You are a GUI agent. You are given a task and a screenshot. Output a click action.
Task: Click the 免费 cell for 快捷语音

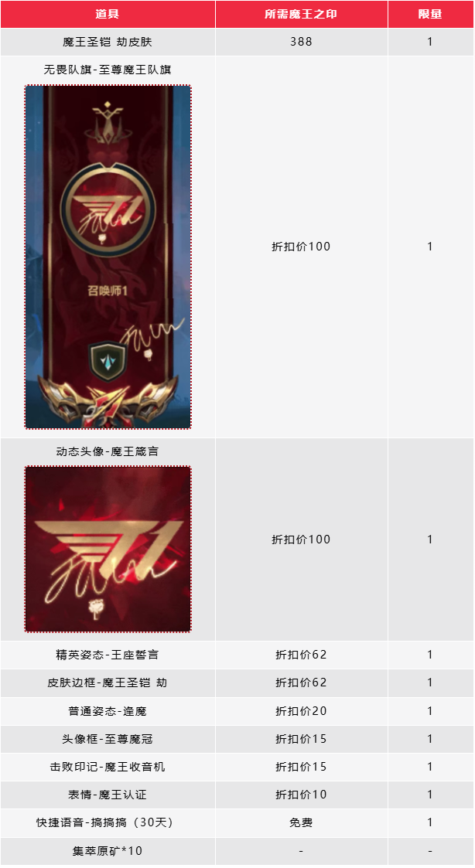301,822
